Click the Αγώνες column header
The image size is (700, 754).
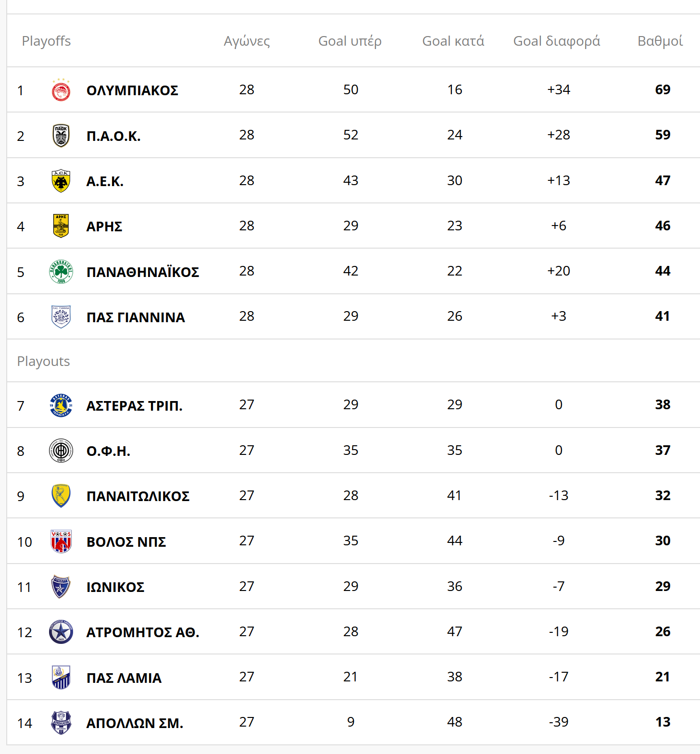coord(247,41)
